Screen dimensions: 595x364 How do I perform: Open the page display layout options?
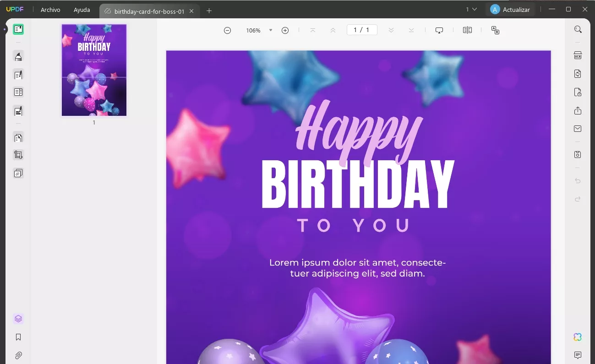click(x=467, y=30)
